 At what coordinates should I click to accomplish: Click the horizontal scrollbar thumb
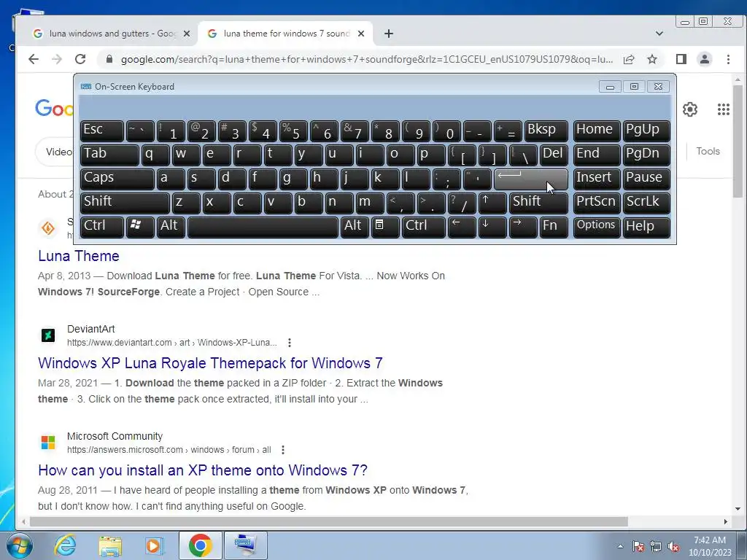pyautogui.click(x=329, y=521)
